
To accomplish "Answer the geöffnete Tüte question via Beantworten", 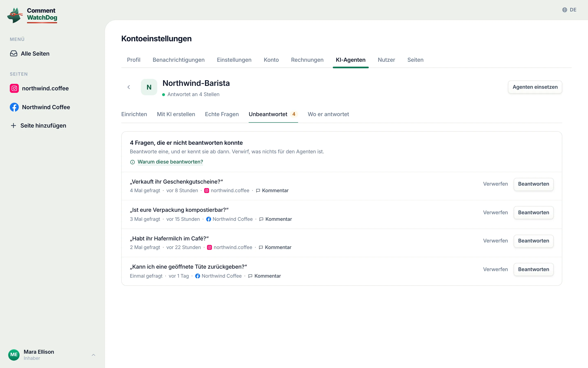I will (x=533, y=269).
